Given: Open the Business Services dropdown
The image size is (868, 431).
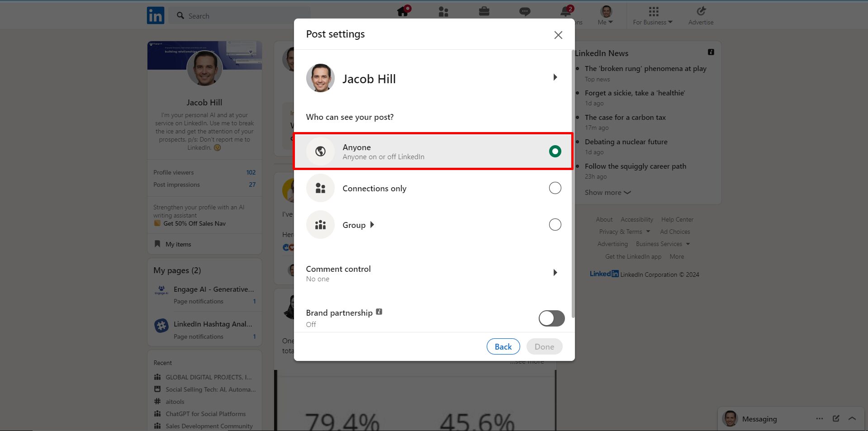Looking at the screenshot, I should tap(663, 244).
